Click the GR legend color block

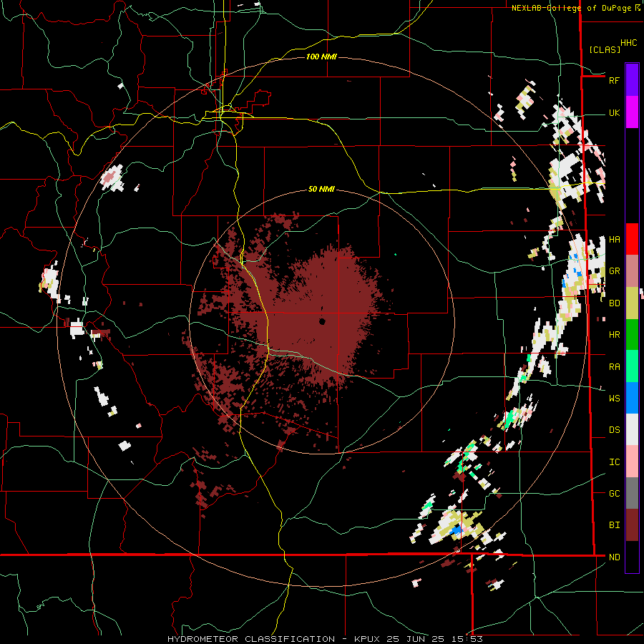tap(632, 271)
